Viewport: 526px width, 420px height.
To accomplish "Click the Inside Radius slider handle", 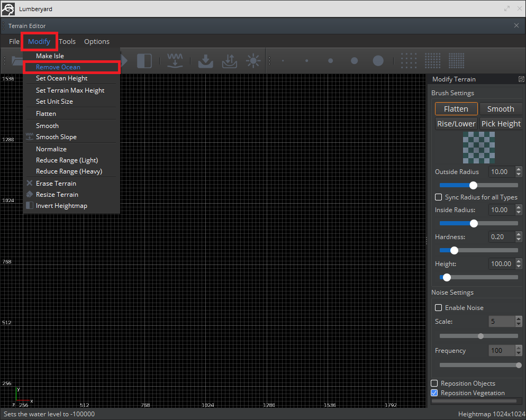I will [x=474, y=223].
